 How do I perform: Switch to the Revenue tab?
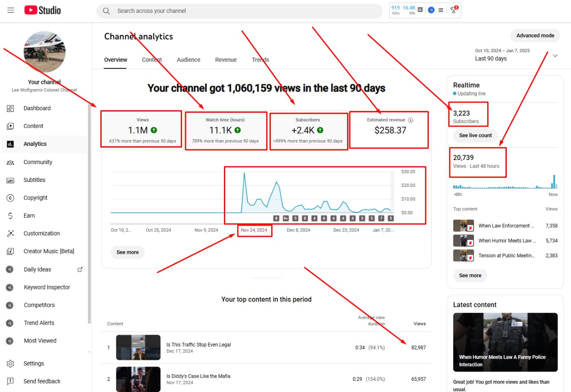[x=226, y=60]
